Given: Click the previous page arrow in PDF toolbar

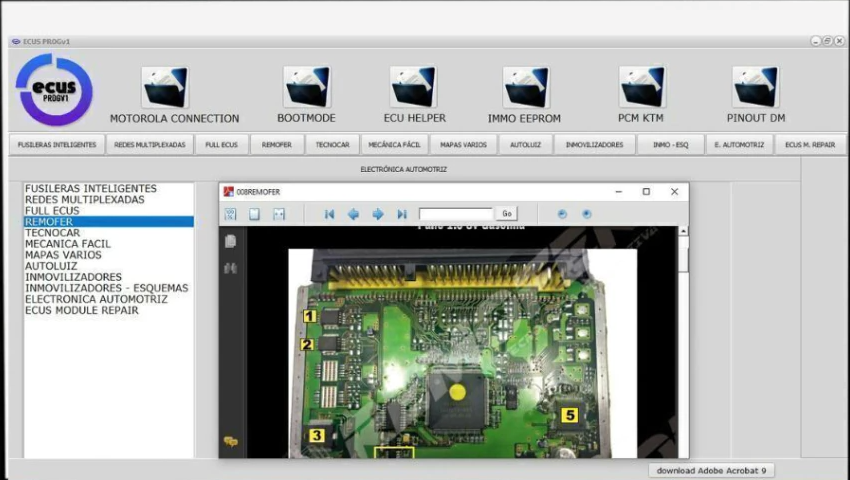Looking at the screenshot, I should click(x=353, y=214).
